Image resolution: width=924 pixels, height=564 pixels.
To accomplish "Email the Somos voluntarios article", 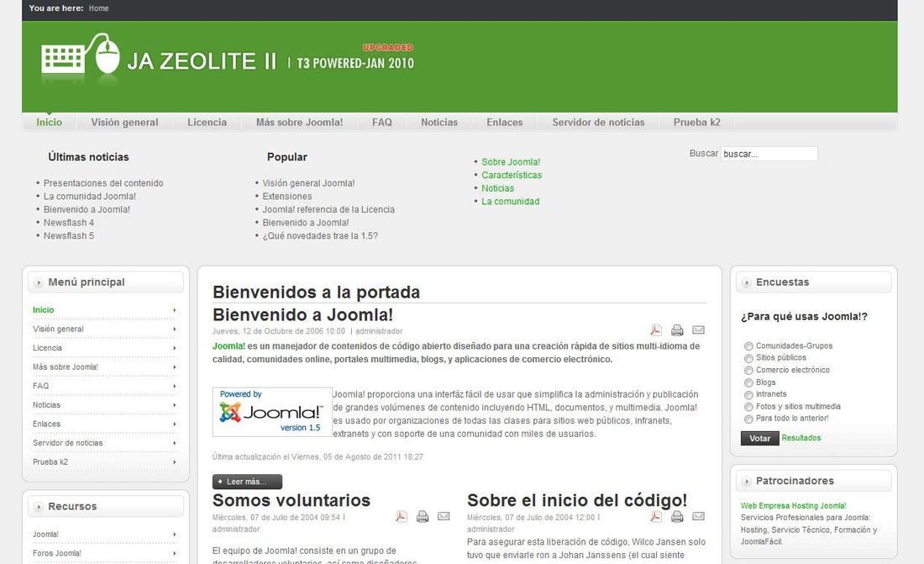I will click(x=444, y=516).
